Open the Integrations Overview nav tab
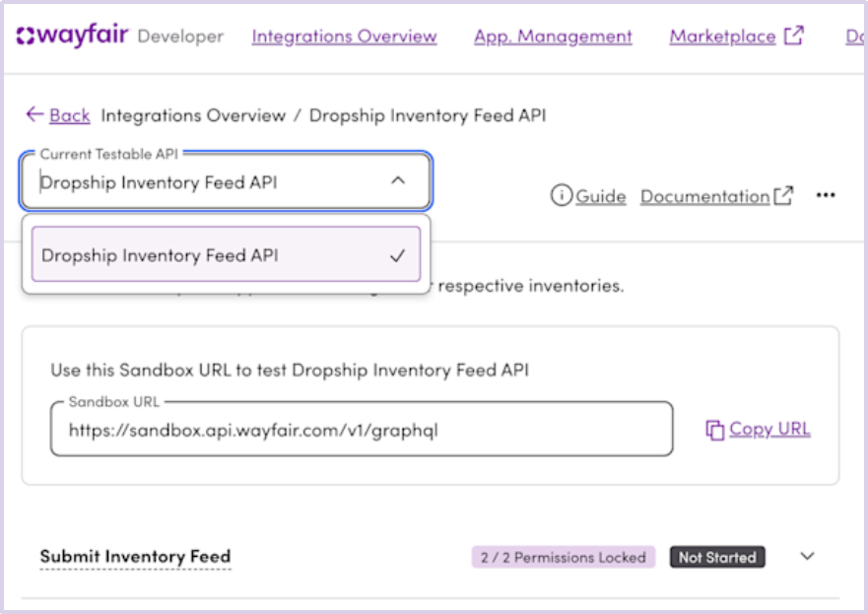The height and width of the screenshot is (614, 868). coord(344,36)
